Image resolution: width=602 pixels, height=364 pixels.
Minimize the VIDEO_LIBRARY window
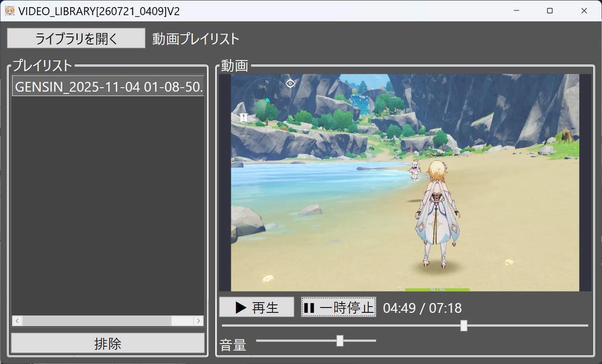[x=516, y=11]
